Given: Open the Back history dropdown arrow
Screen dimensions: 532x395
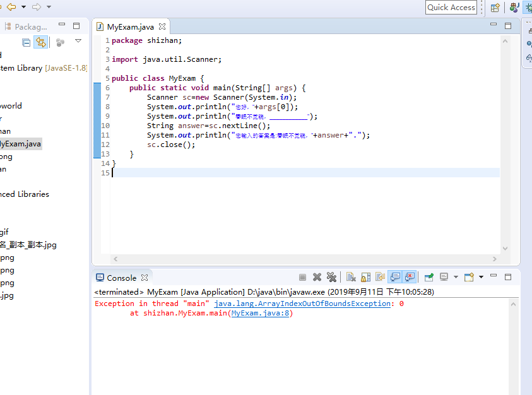Looking at the screenshot, I should coord(23,7).
